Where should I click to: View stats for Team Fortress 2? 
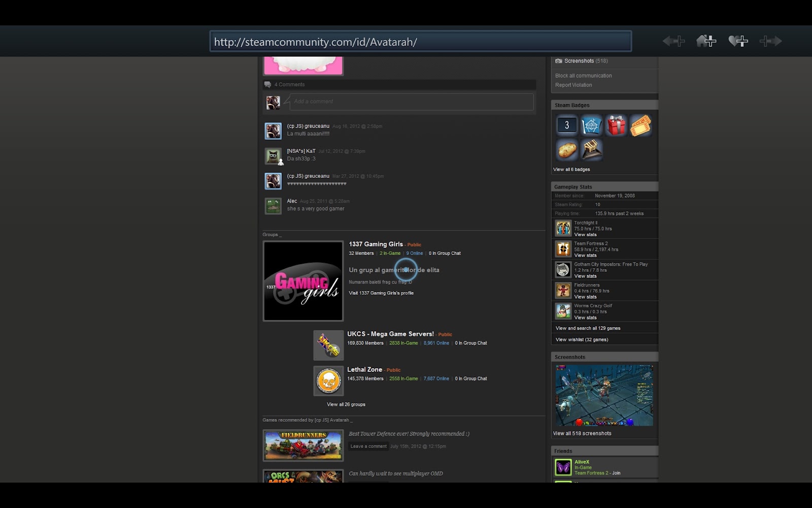tap(585, 256)
